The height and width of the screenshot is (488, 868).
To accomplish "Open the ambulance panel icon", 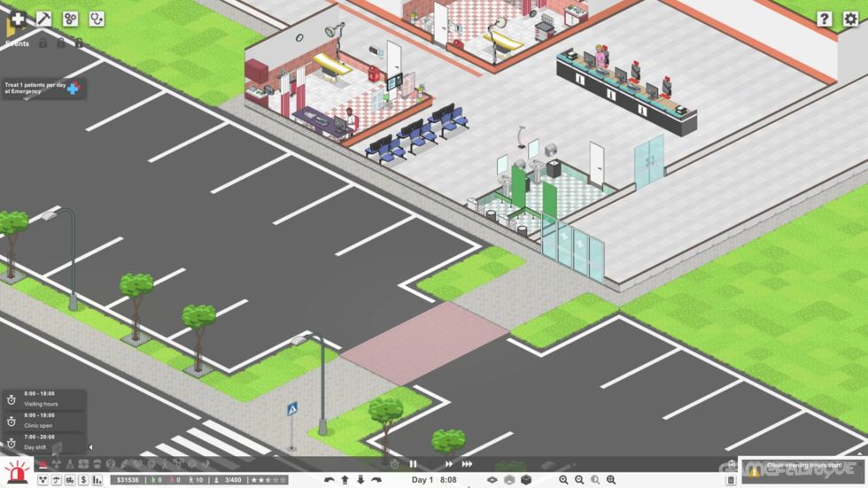I will tap(70, 480).
